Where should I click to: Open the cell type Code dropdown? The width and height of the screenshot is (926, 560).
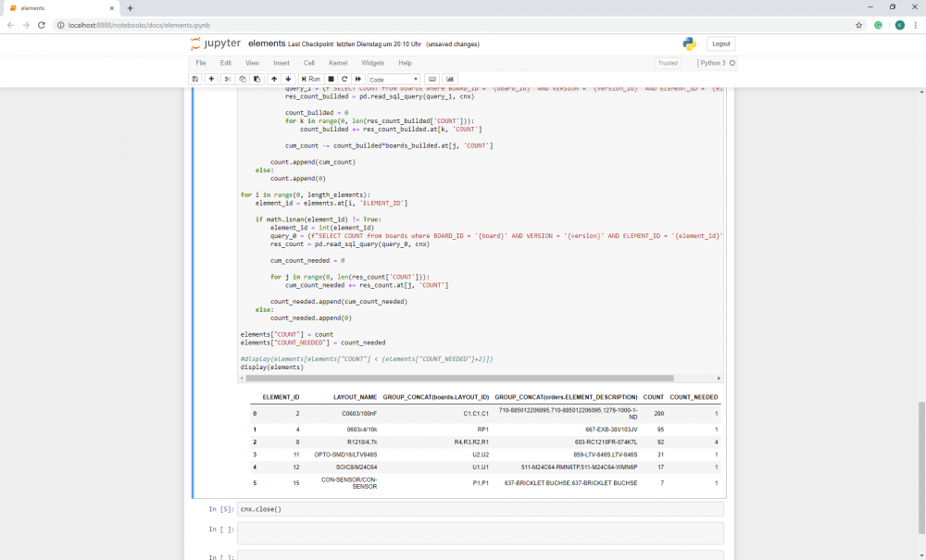[394, 80]
